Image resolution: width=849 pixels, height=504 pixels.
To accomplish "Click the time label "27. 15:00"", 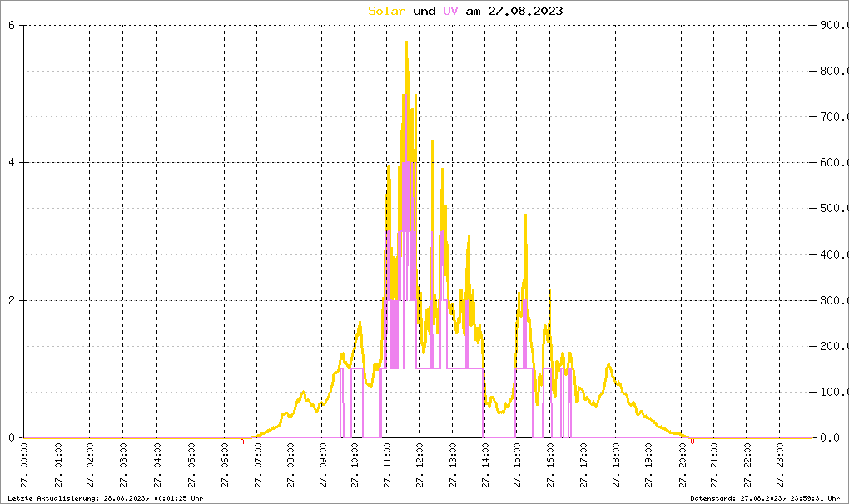I will click(517, 466).
